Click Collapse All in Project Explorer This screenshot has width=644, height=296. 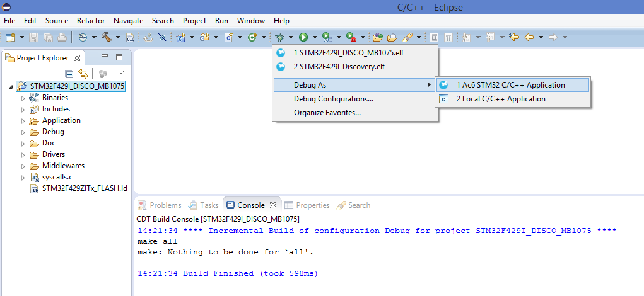tap(69, 74)
